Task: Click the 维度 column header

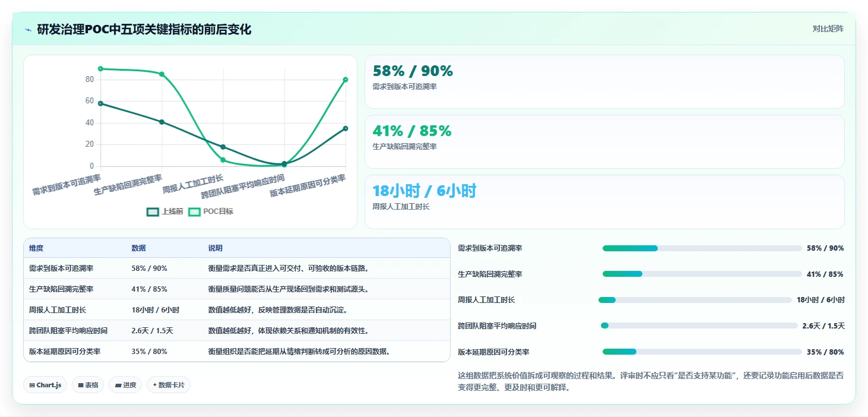Action: (x=36, y=248)
